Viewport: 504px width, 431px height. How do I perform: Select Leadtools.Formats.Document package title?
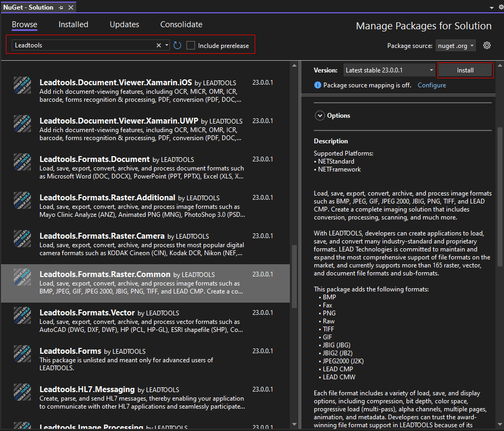tap(94, 159)
